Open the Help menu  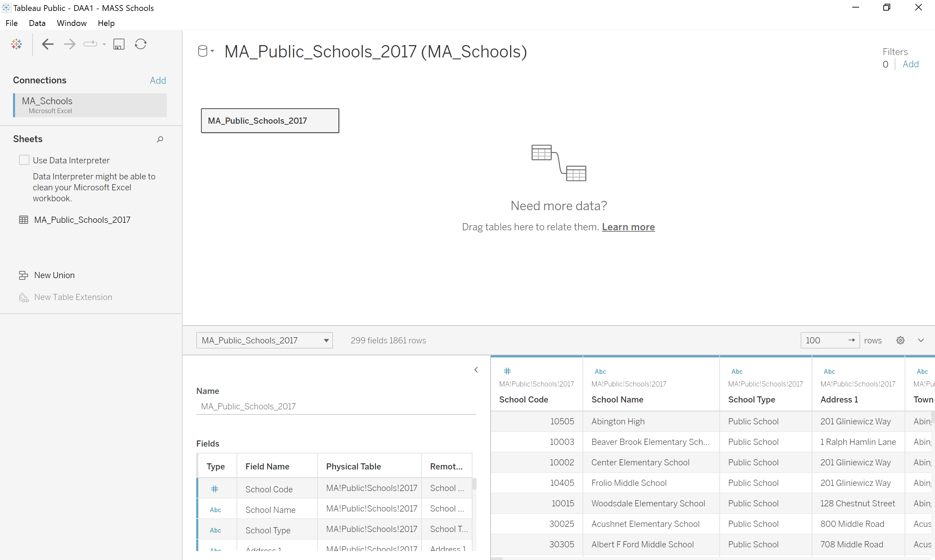pos(106,23)
